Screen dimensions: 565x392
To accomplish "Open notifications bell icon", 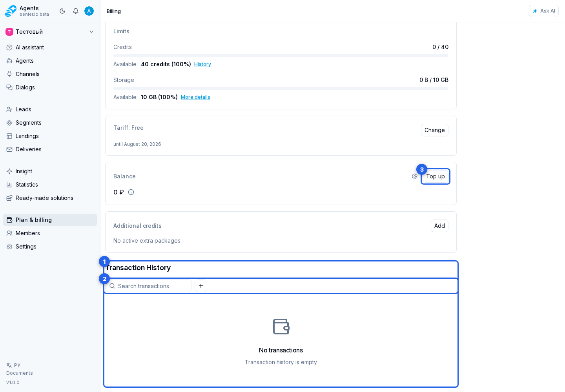I will [76, 11].
